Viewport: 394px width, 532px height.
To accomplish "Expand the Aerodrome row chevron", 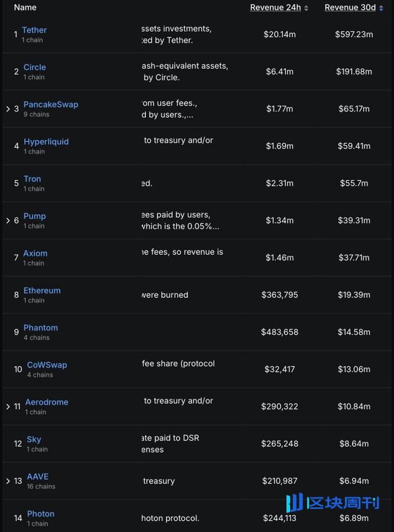I will [x=8, y=407].
